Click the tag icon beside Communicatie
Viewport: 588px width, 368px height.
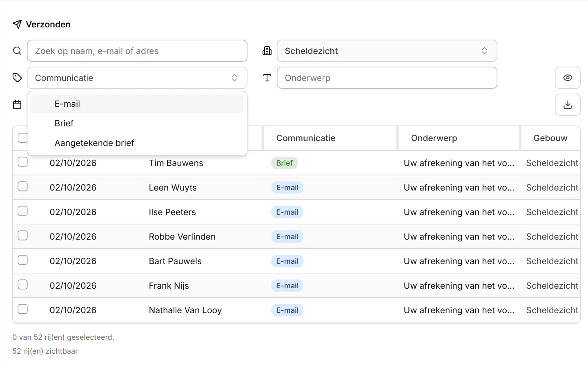click(x=17, y=78)
